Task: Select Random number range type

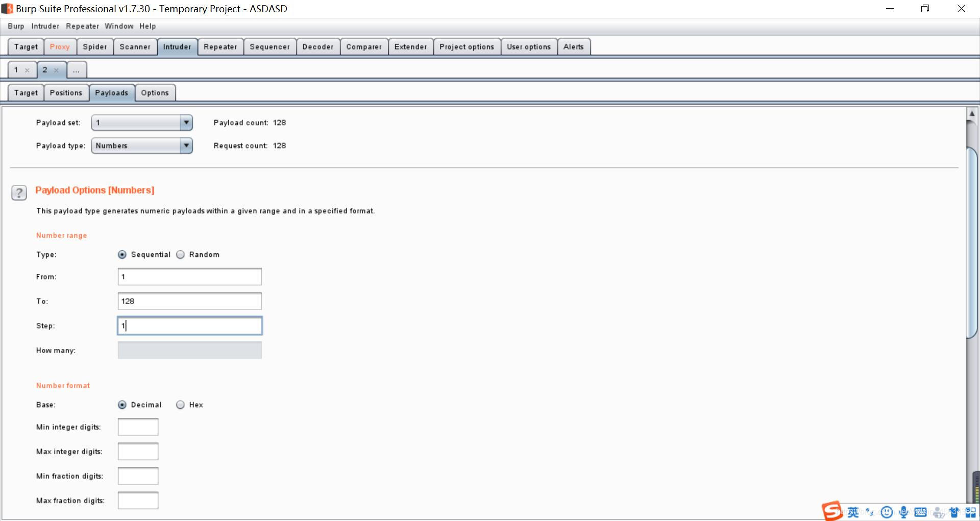Action: click(x=180, y=254)
